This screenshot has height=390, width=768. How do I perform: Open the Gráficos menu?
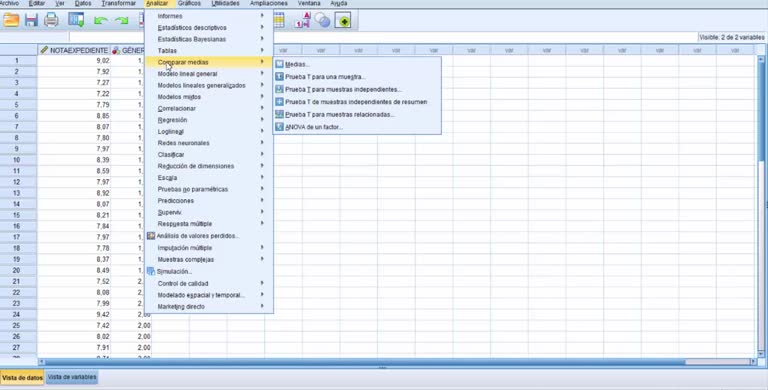tap(189, 3)
